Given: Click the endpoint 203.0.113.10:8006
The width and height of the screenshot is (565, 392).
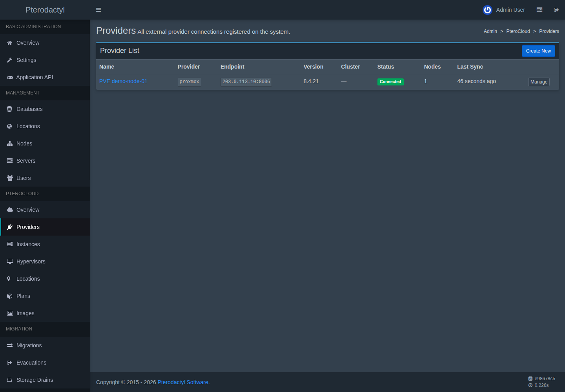Looking at the screenshot, I should pos(246,82).
